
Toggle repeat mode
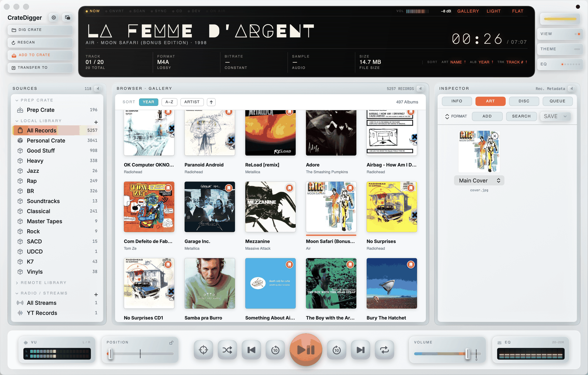(385, 350)
